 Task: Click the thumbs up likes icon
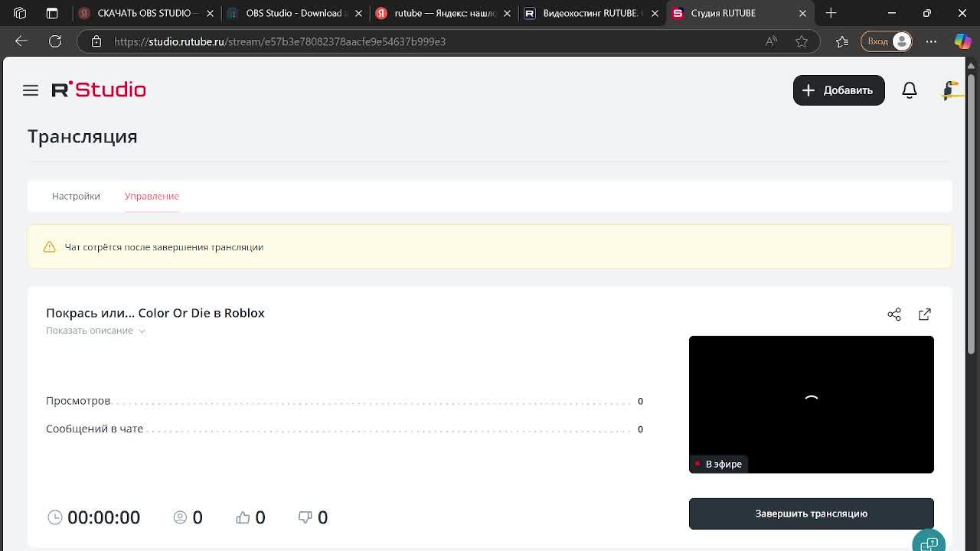click(243, 517)
